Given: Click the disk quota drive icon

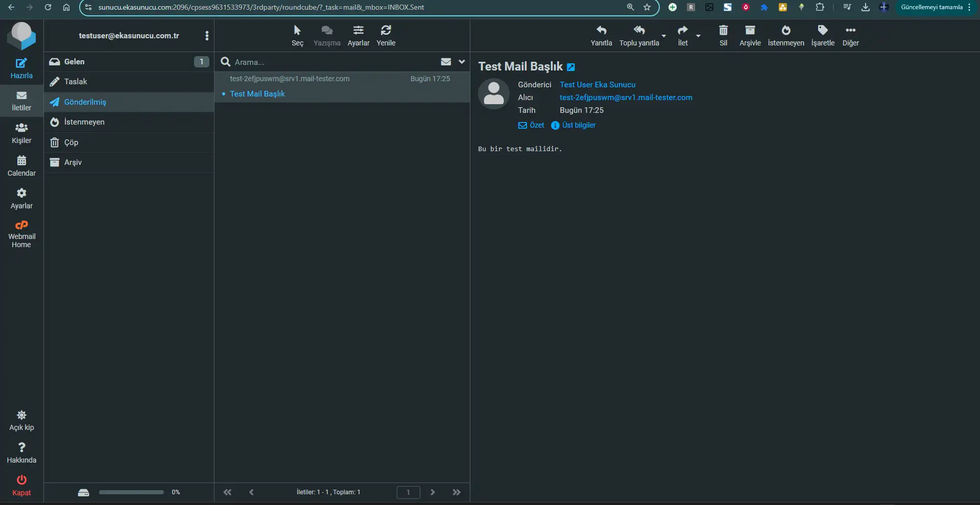Looking at the screenshot, I should pos(84,492).
